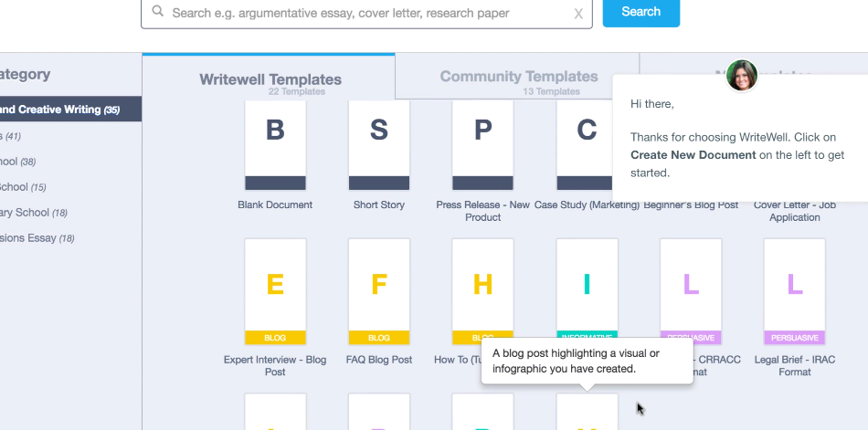Image resolution: width=868 pixels, height=430 pixels.
Task: Click the 'Create New Document' bold text
Action: 693,155
